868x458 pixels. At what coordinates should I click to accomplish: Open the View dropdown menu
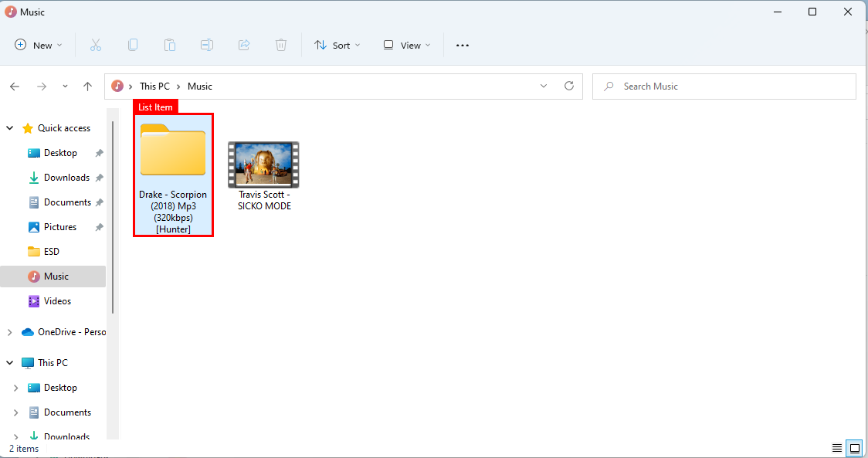407,46
